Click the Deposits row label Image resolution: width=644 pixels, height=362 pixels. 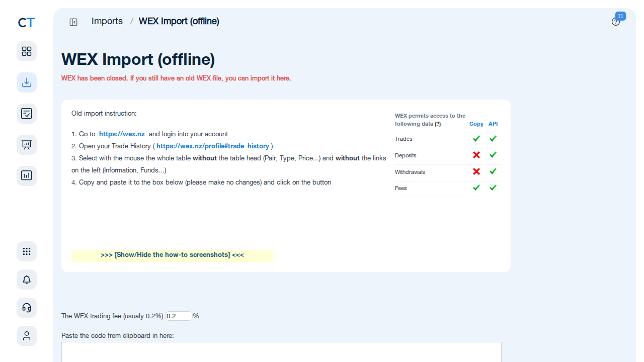click(x=406, y=156)
